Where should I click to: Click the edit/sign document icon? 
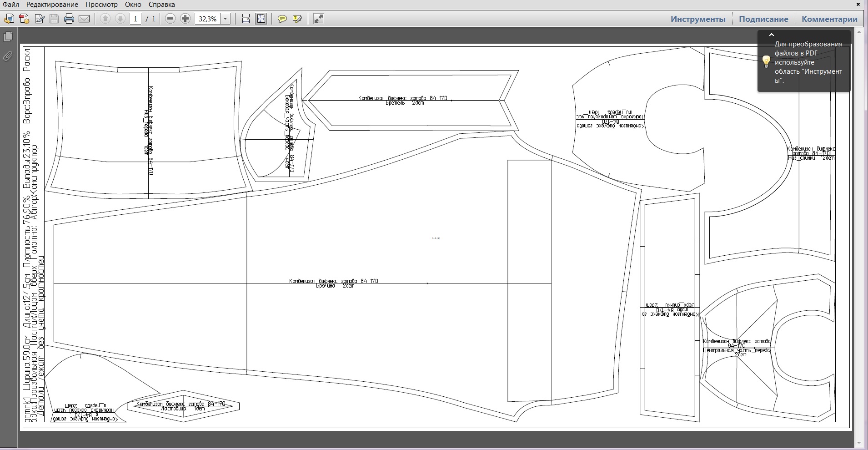40,19
